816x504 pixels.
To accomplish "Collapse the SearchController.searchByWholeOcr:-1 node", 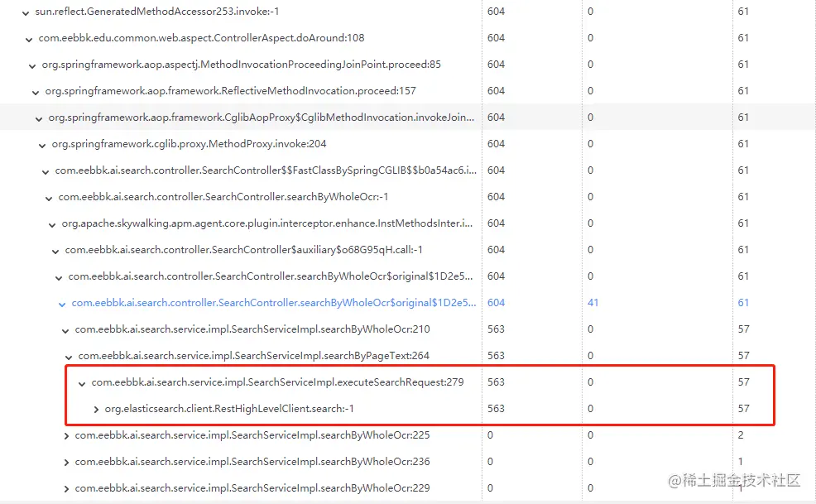I will click(x=48, y=198).
